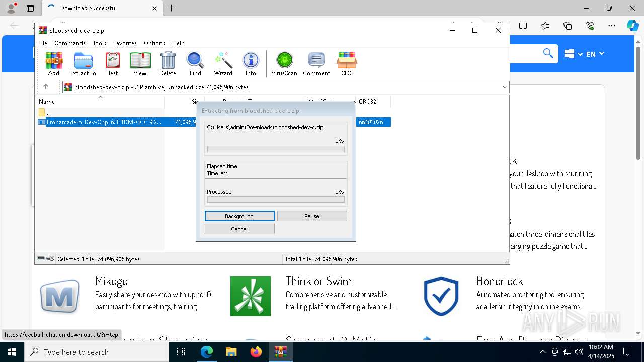
Task: Open File Explorer from the taskbar
Action: [x=231, y=352]
